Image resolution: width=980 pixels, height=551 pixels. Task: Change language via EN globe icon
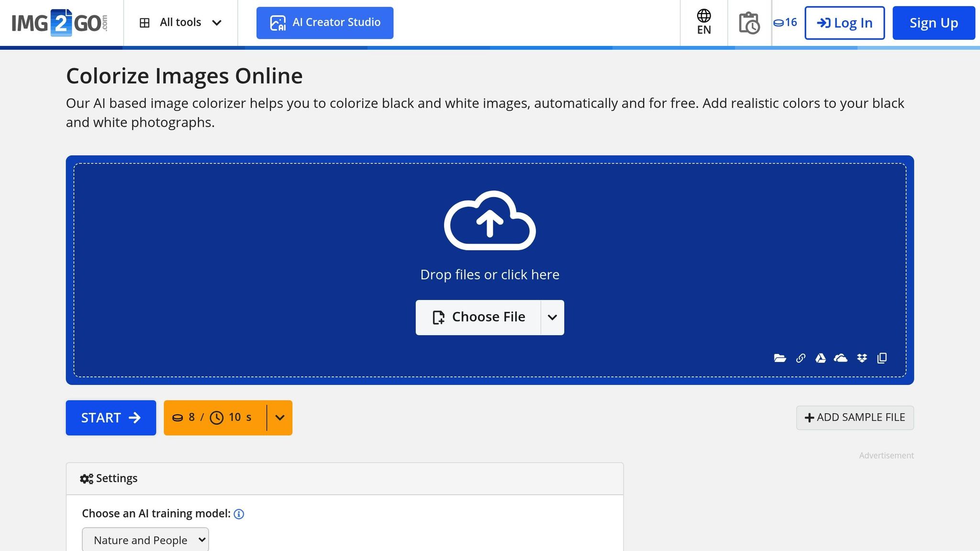click(704, 22)
